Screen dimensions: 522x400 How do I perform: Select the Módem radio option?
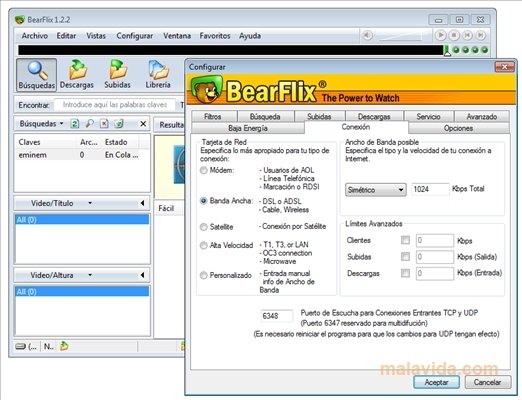pyautogui.click(x=203, y=170)
